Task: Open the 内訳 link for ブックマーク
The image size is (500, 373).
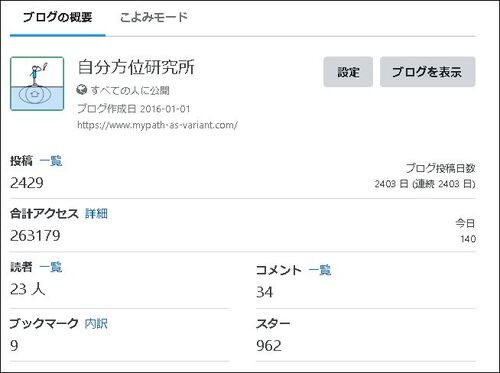Action: [x=96, y=324]
